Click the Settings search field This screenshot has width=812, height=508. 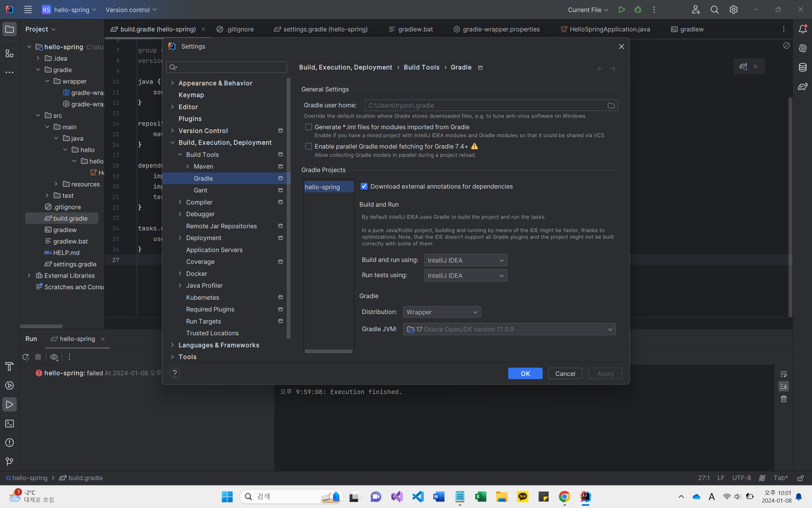[x=226, y=67]
